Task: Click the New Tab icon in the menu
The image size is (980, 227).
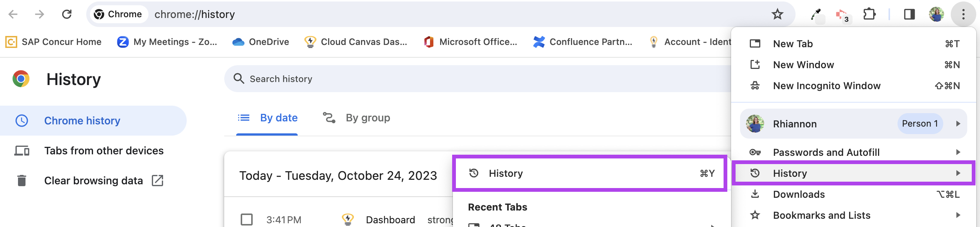Action: click(x=755, y=44)
